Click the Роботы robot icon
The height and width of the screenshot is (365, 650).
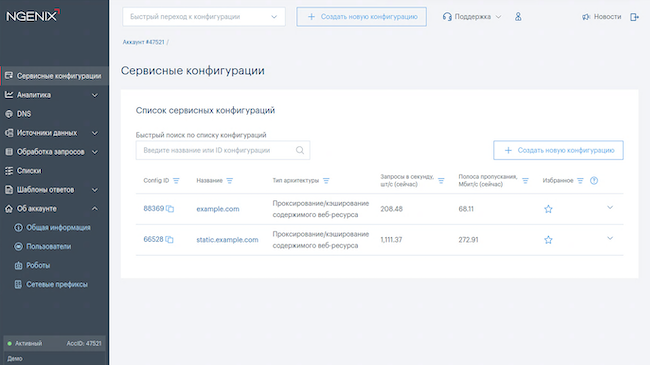click(x=18, y=265)
